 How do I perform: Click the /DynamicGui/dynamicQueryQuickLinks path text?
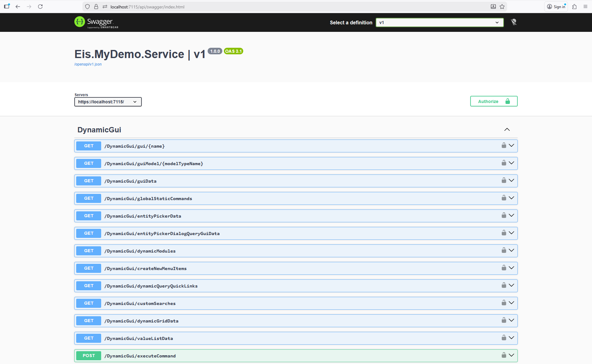(151, 286)
